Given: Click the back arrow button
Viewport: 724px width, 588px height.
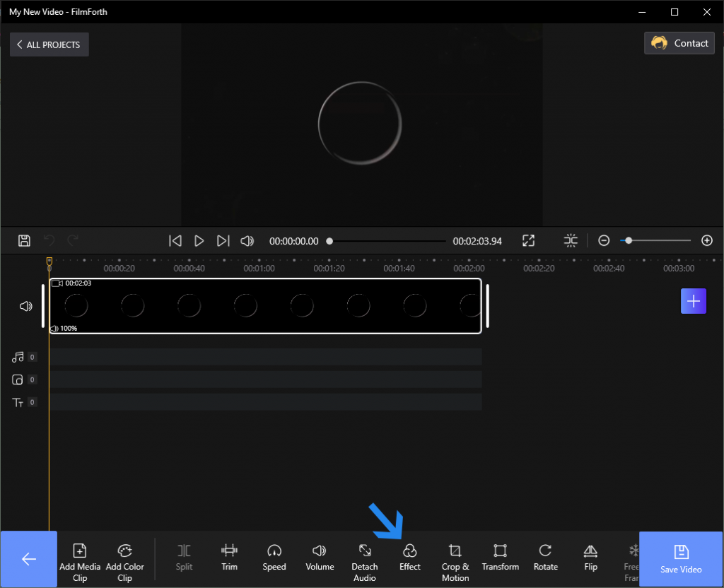Looking at the screenshot, I should (x=28, y=559).
